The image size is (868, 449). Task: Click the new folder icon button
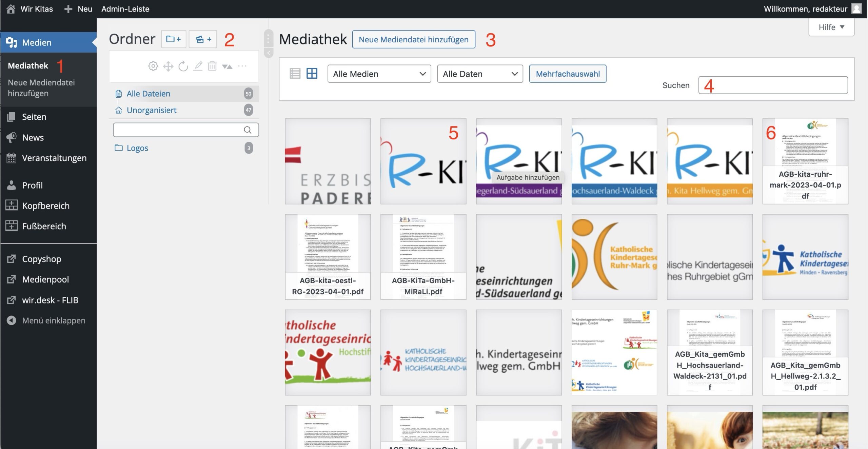tap(173, 39)
